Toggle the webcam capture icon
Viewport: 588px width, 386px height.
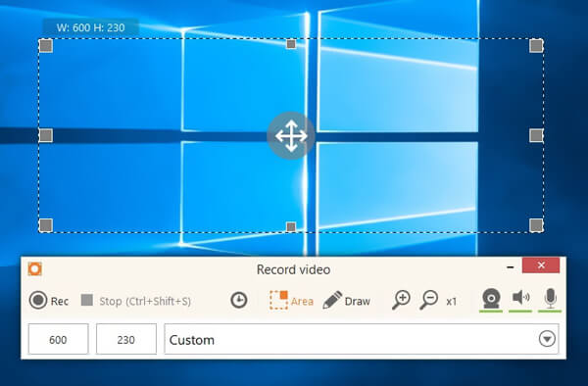(x=491, y=300)
